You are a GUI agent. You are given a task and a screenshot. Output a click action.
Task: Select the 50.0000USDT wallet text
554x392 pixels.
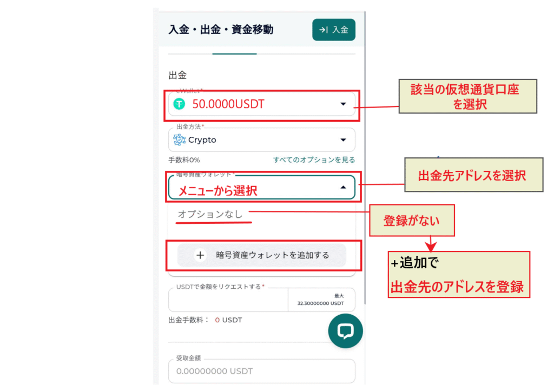point(228,104)
